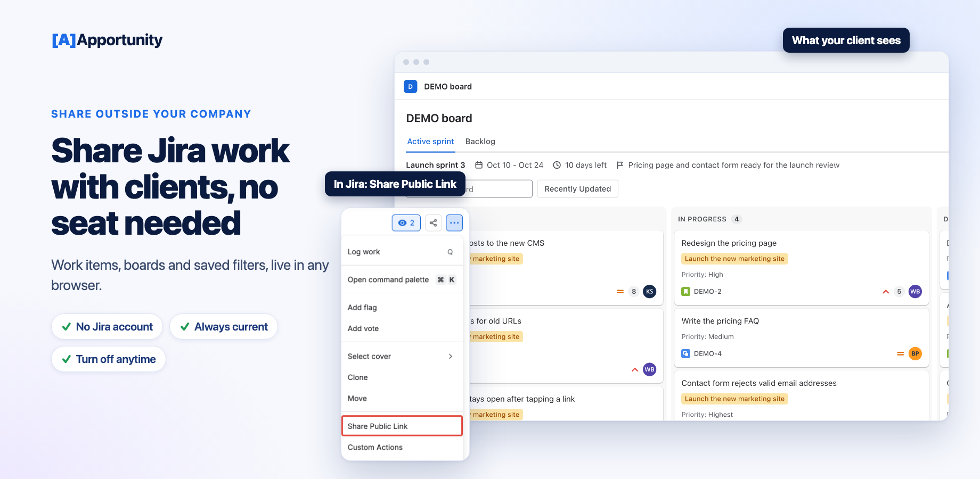Switch to the Active sprint tab
The height and width of the screenshot is (479, 980).
point(430,142)
